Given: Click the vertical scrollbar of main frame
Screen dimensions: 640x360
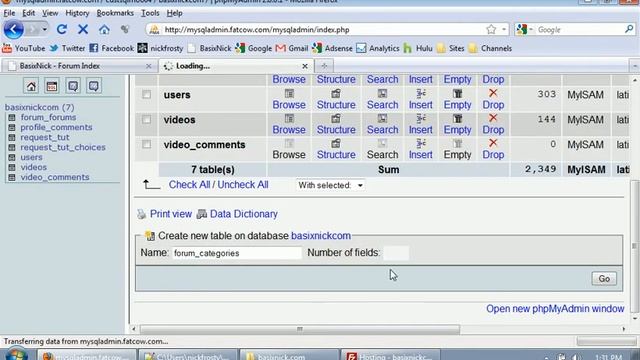Looking at the screenshot, I should coord(634,246).
